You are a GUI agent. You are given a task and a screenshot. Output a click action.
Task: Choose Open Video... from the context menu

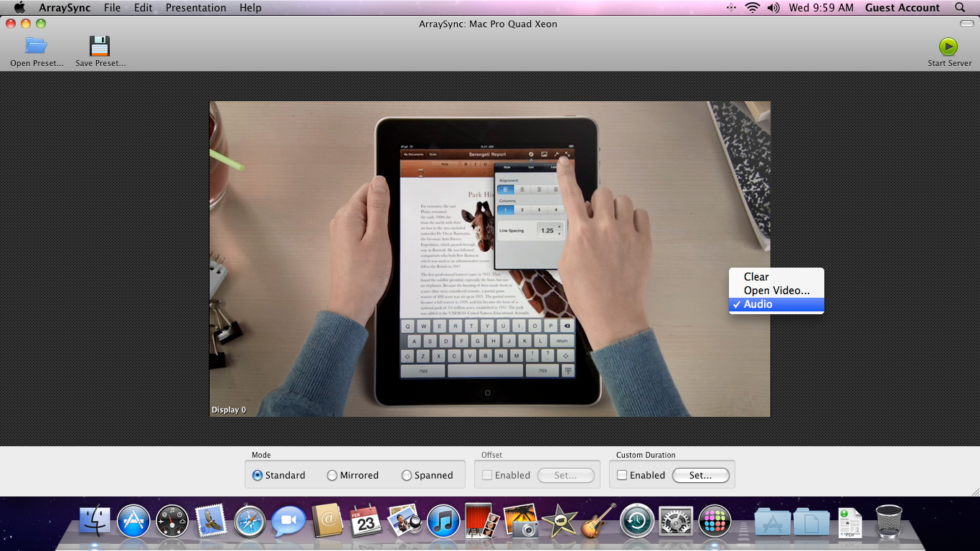[x=776, y=291]
